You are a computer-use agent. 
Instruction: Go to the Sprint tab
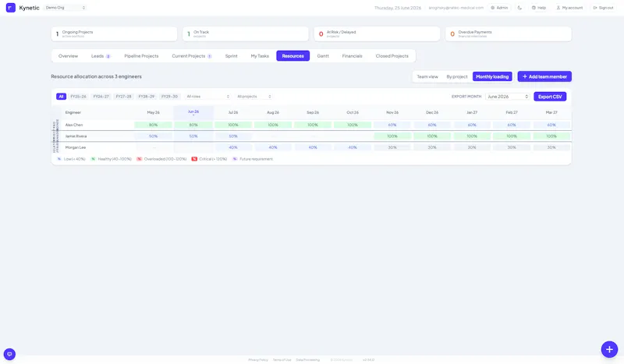click(x=231, y=56)
